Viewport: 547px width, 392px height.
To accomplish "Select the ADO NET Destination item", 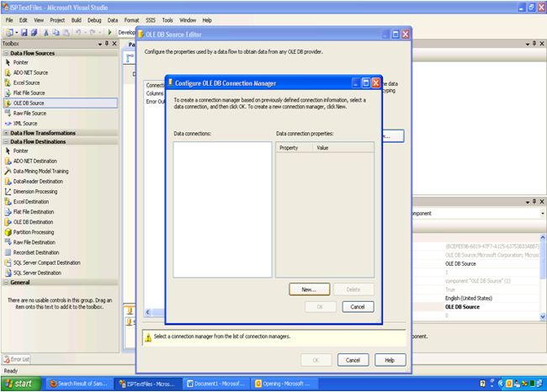I will click(35, 161).
